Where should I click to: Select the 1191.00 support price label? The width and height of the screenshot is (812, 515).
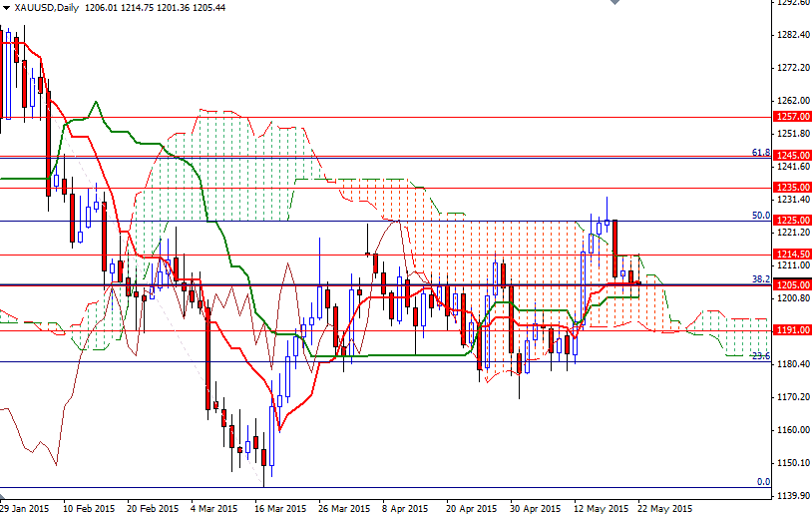[x=793, y=329]
